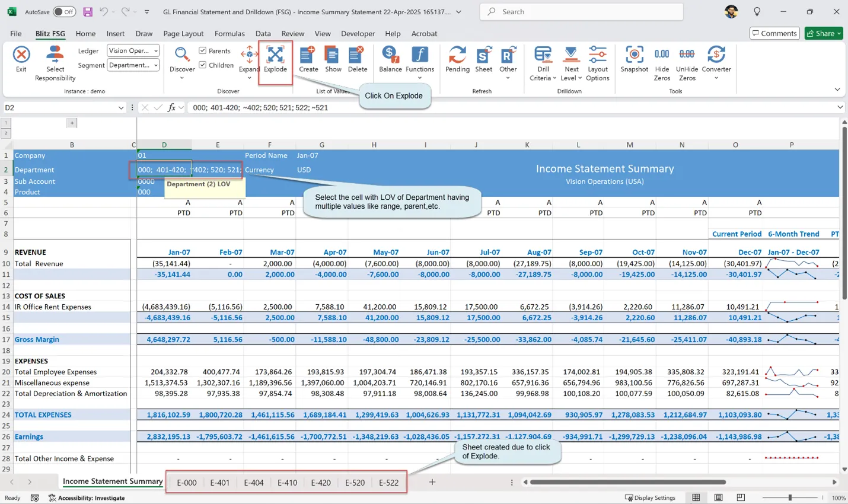
Task: Toggle the Children checkbox
Action: pyautogui.click(x=202, y=65)
